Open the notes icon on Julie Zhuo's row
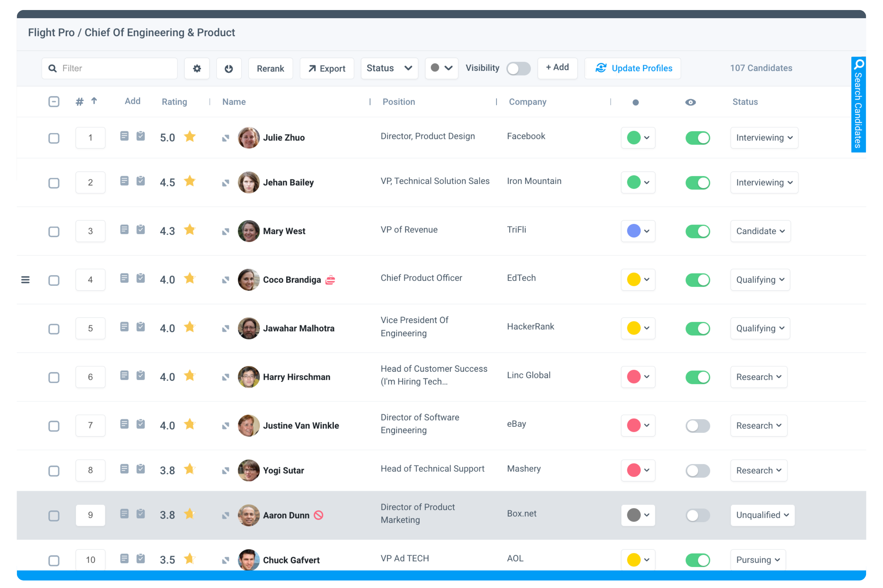Image resolution: width=883 pixels, height=588 pixels. 124,136
